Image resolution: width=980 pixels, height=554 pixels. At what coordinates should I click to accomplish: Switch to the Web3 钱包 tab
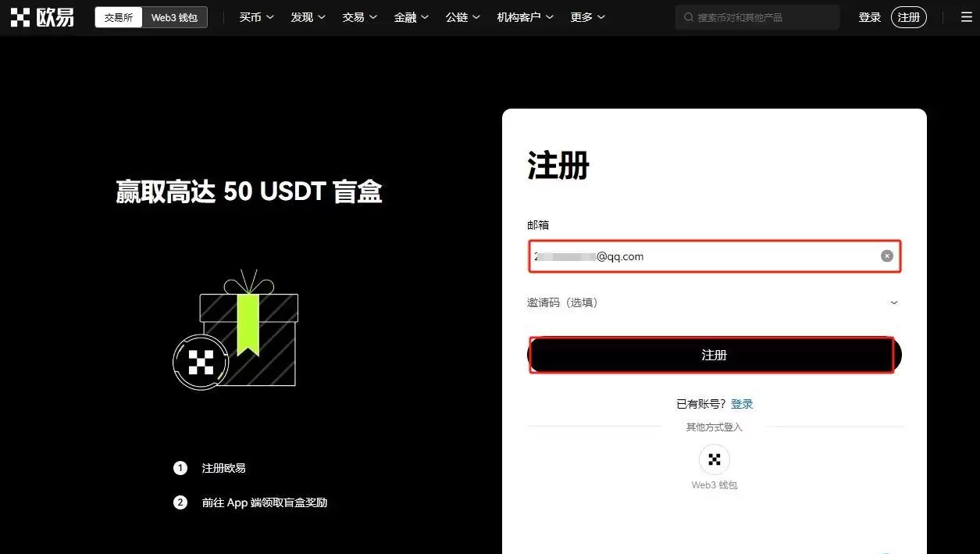[x=174, y=16]
